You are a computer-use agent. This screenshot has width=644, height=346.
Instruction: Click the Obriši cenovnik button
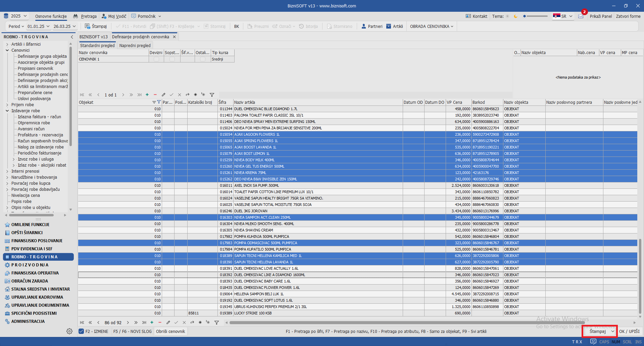tap(170, 331)
